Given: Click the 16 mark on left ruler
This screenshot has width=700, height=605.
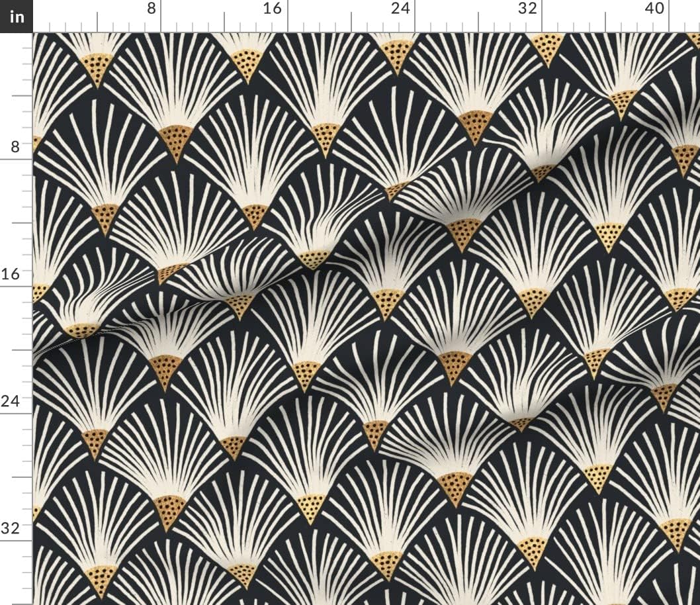Looking at the screenshot, I should click(x=11, y=273).
